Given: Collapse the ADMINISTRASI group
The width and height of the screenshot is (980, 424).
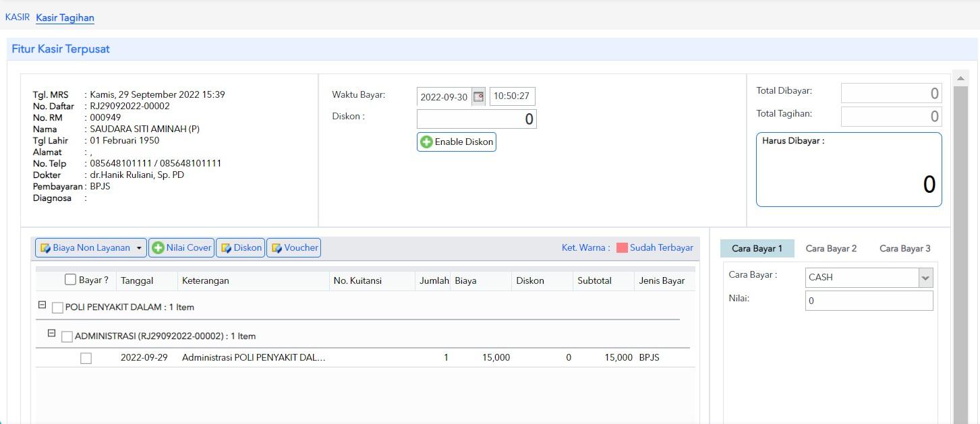Looking at the screenshot, I should (51, 334).
